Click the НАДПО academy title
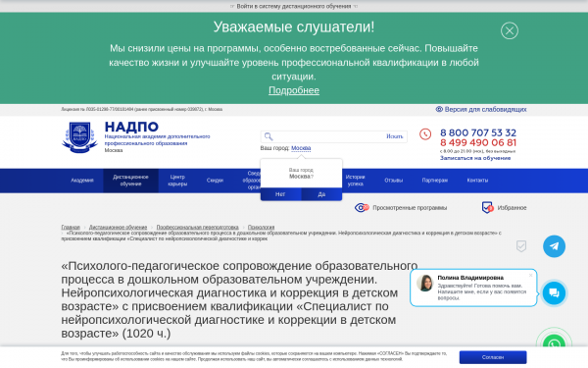Image resolution: width=588 pixels, height=368 pixels. tap(131, 127)
